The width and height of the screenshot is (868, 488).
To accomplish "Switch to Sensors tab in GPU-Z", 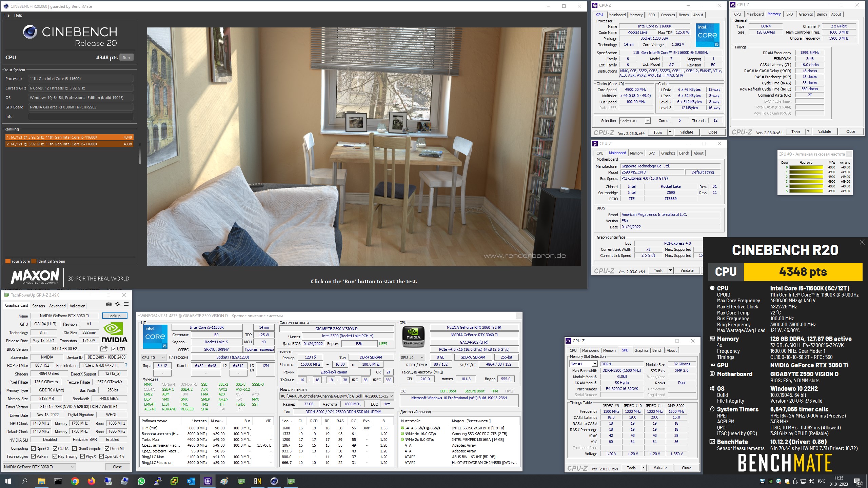I will (38, 306).
